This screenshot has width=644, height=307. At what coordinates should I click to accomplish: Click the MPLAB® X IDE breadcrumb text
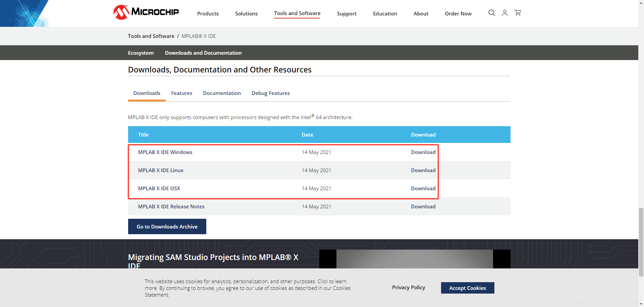(199, 36)
